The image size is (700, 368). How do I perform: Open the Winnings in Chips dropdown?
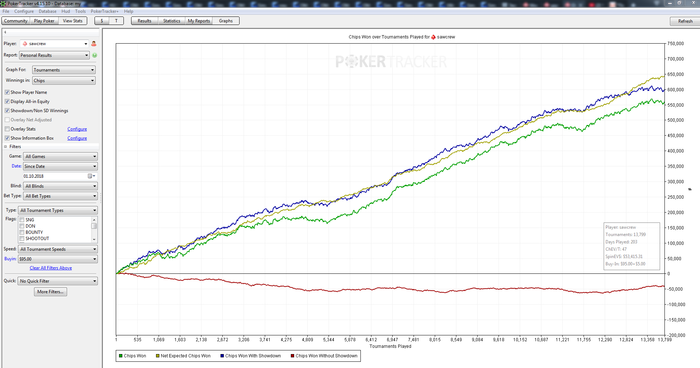[64, 81]
